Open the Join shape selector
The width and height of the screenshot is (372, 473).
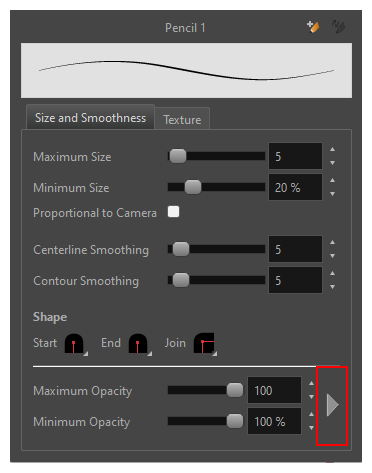205,344
